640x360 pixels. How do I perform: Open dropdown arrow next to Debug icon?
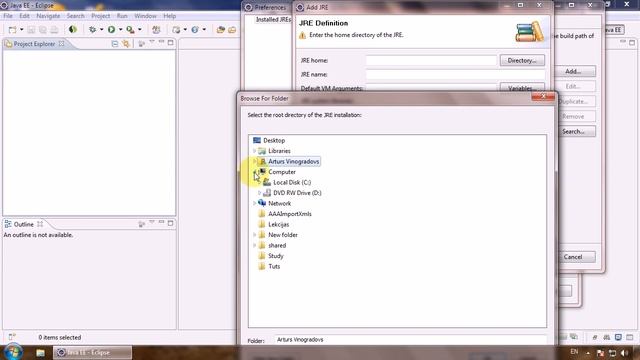[x=101, y=30]
